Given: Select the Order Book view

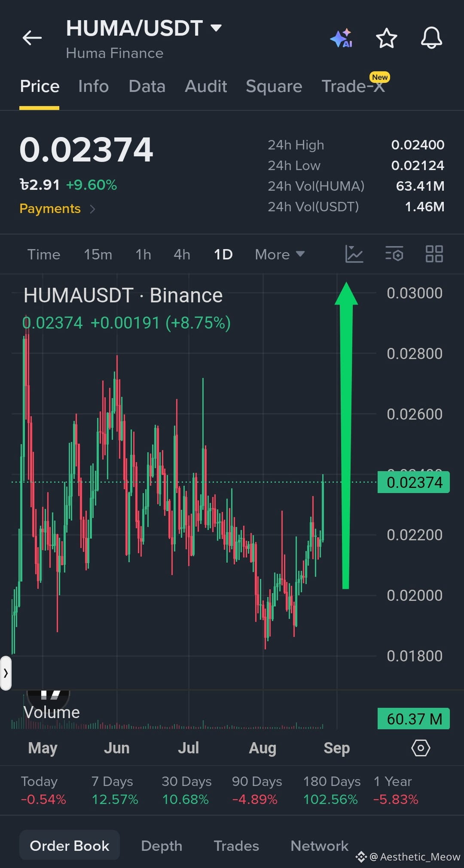Looking at the screenshot, I should 70,845.
